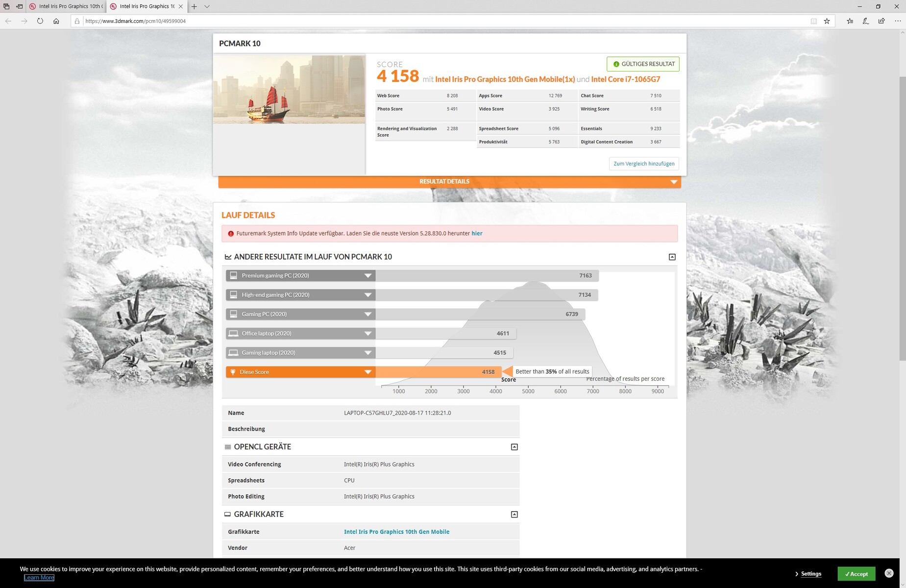The width and height of the screenshot is (906, 588).
Task: Share this page
Action: (x=882, y=21)
